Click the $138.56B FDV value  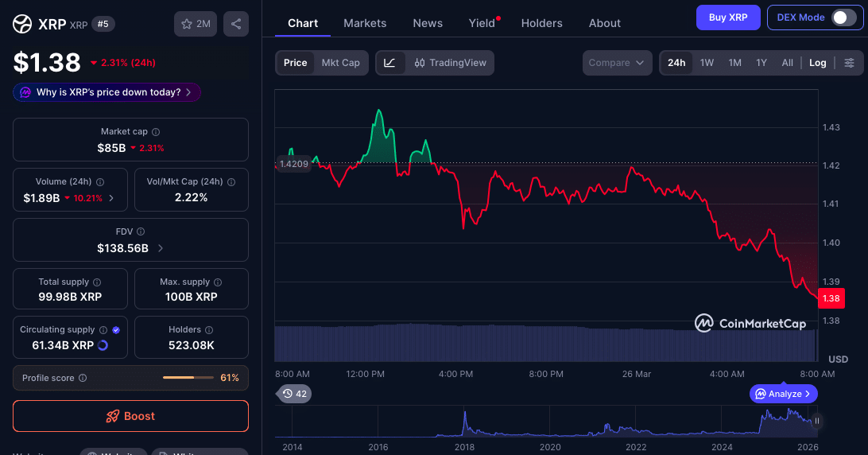pyautogui.click(x=123, y=248)
